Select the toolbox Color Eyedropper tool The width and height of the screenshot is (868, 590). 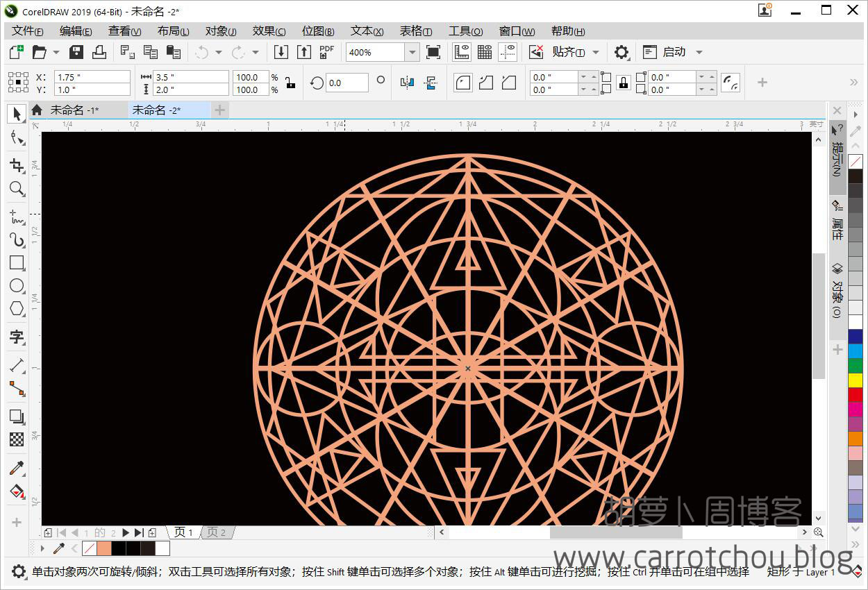click(x=17, y=468)
